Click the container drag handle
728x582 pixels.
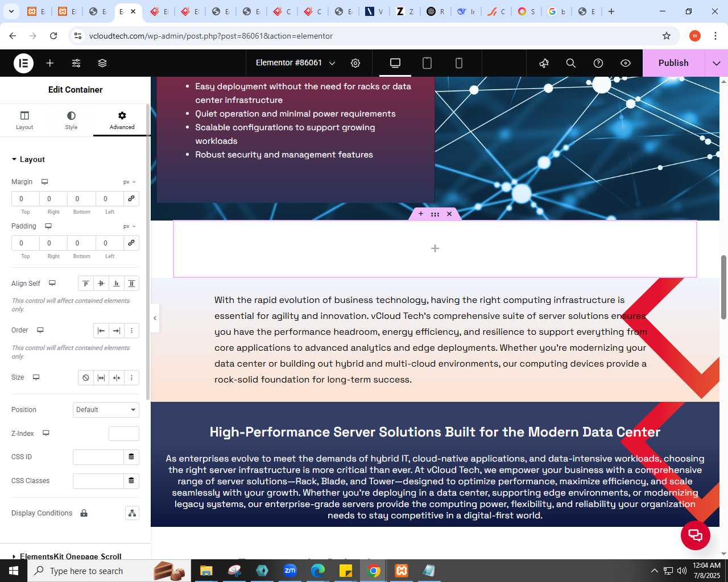[435, 214]
